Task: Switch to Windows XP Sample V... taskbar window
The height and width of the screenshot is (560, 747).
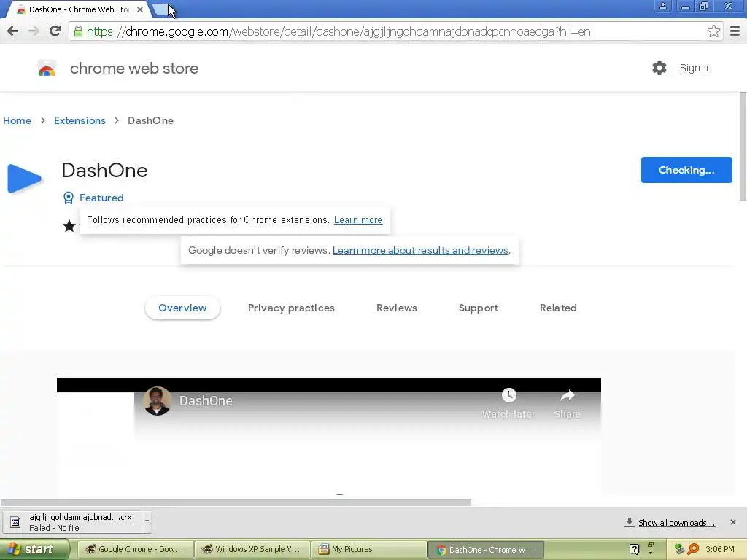Action: pyautogui.click(x=252, y=549)
